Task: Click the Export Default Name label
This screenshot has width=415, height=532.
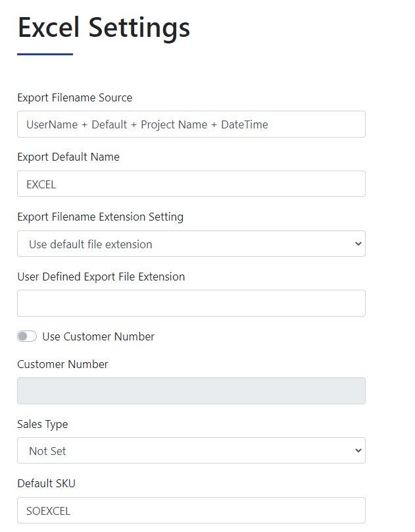Action: click(68, 157)
